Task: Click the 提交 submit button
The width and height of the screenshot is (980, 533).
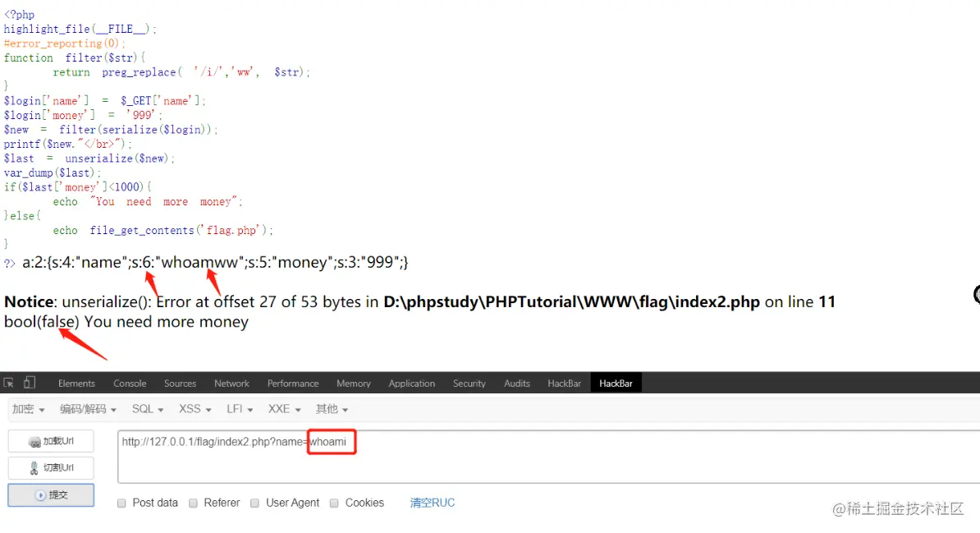Action: 51,495
